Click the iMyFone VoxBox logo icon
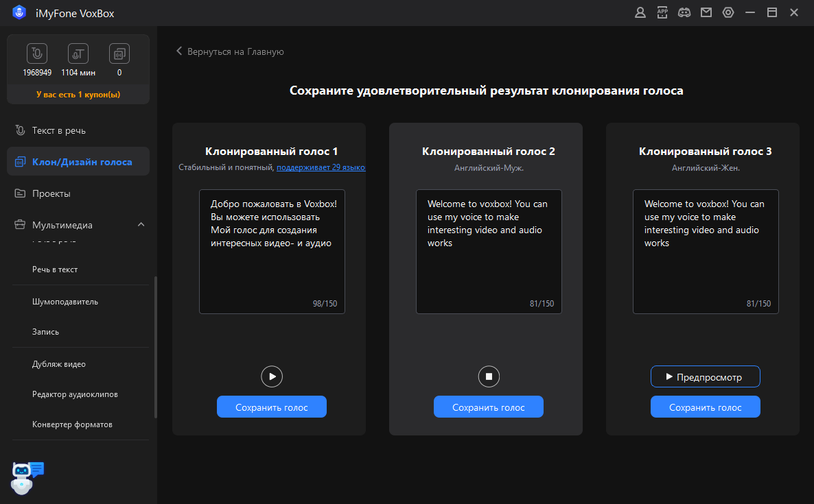 pos(19,12)
